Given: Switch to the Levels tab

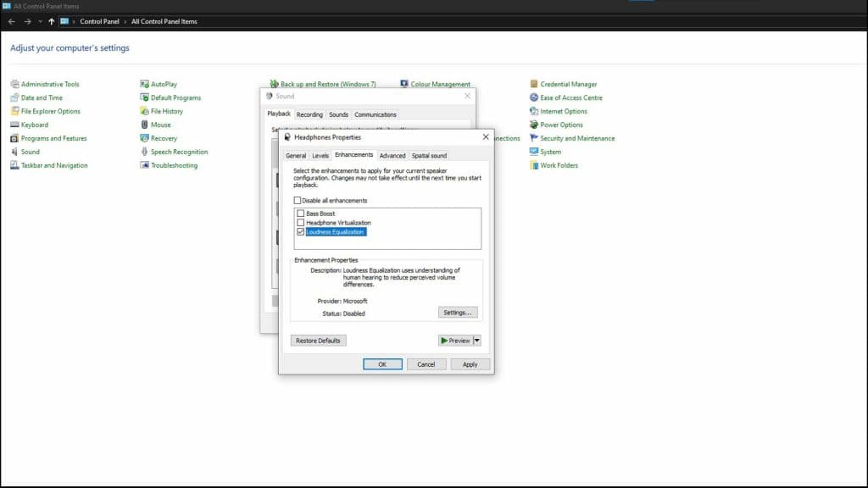Looking at the screenshot, I should pyautogui.click(x=320, y=156).
